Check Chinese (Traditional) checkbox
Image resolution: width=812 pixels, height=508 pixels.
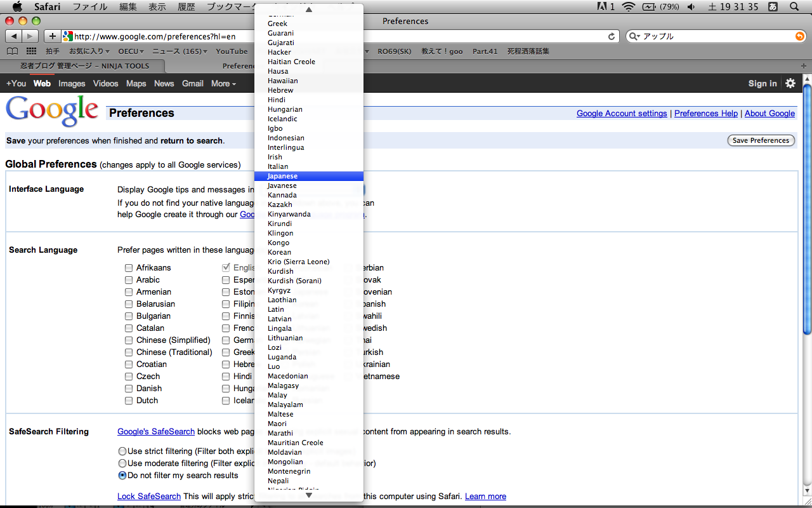click(129, 352)
